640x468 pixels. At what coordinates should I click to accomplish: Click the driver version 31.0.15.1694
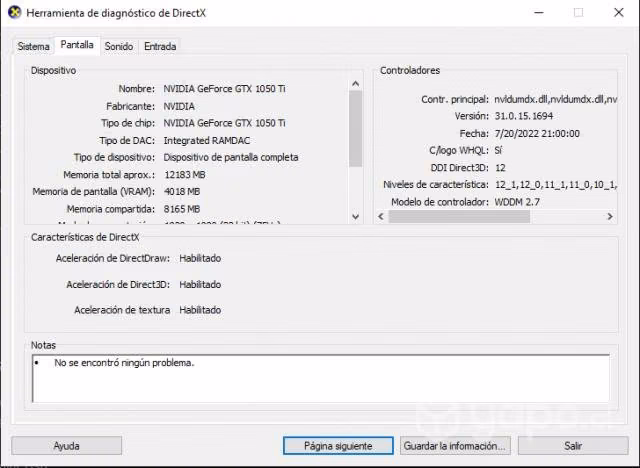point(524,116)
